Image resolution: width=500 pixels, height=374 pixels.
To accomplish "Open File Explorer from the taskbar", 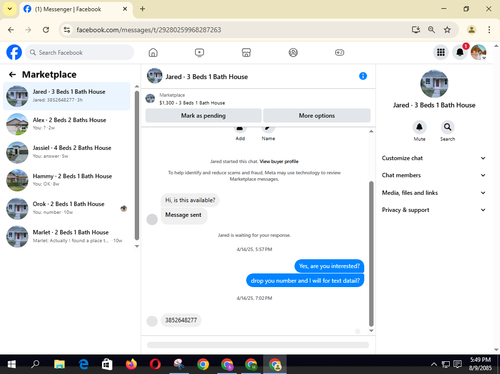I will pyautogui.click(x=59, y=364).
